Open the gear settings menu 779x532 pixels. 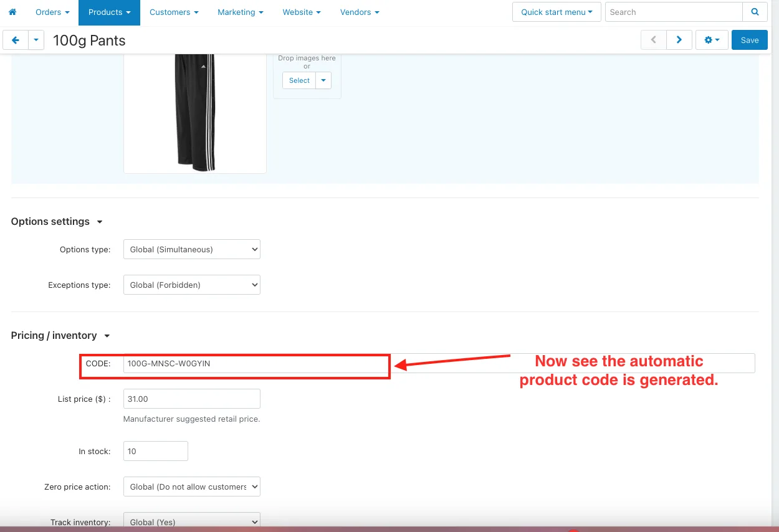point(712,40)
